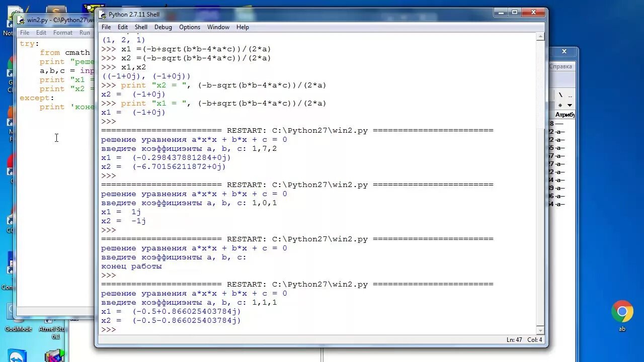Image resolution: width=644 pixels, height=362 pixels.
Task: Click the Python Shell title bar icon
Action: (x=102, y=15)
